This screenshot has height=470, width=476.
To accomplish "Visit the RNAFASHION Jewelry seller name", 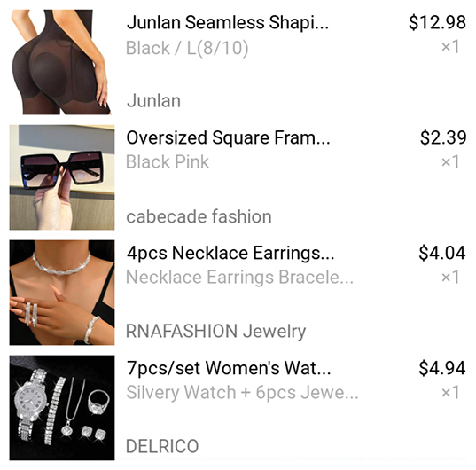I will 215,332.
